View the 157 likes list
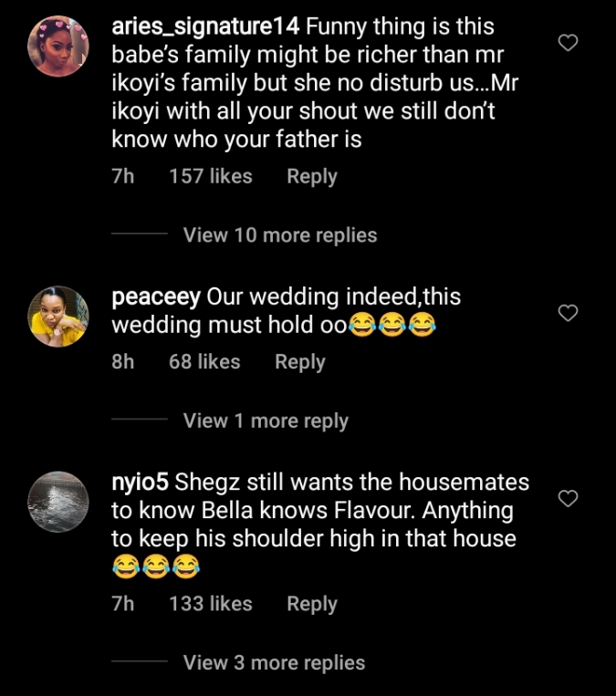616x696 pixels. tap(210, 177)
